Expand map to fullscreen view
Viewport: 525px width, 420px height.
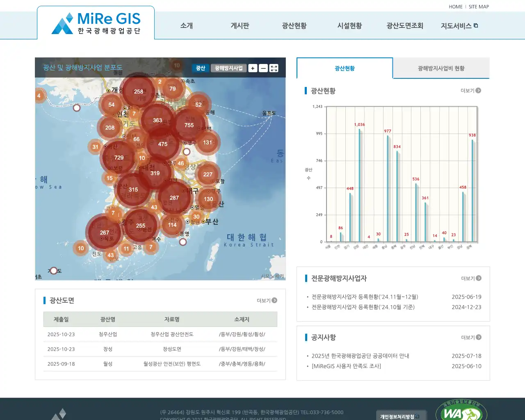tap(274, 68)
